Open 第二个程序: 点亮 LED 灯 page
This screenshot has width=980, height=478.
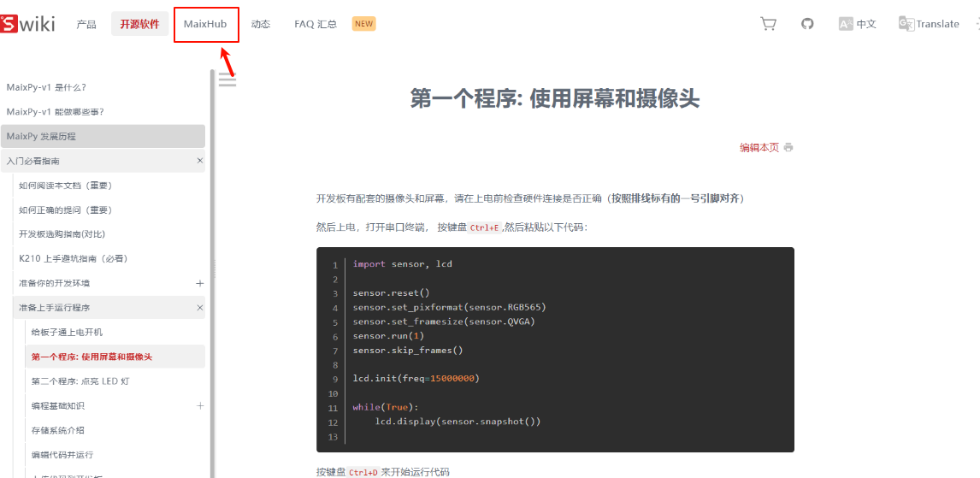(x=80, y=381)
